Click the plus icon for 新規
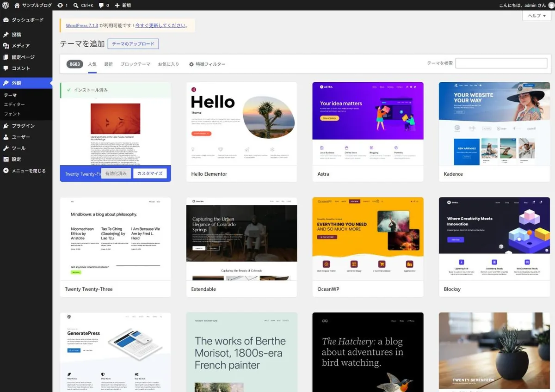 [117, 5]
